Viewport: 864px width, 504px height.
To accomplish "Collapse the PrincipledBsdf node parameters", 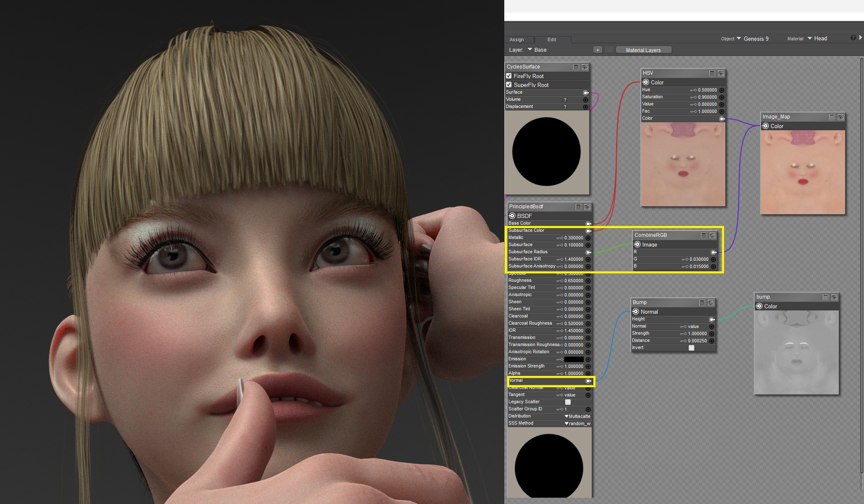I will 578,207.
